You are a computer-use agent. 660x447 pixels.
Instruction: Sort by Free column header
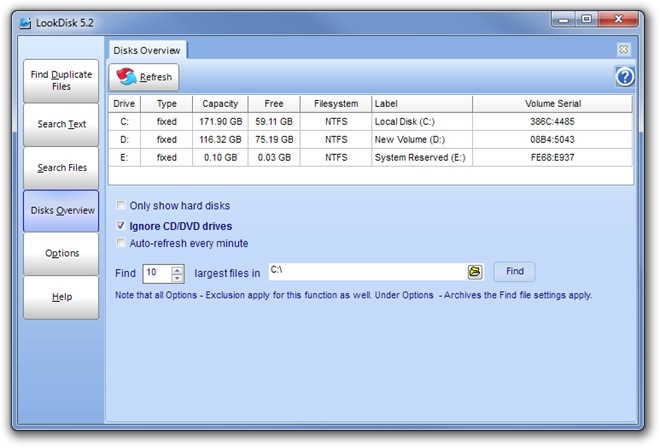point(274,104)
